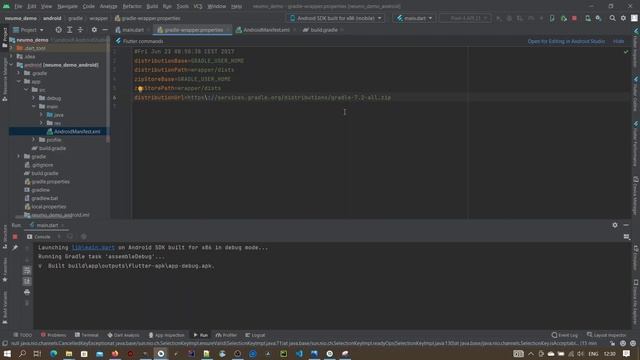Open Run panel settings gear

(615, 225)
